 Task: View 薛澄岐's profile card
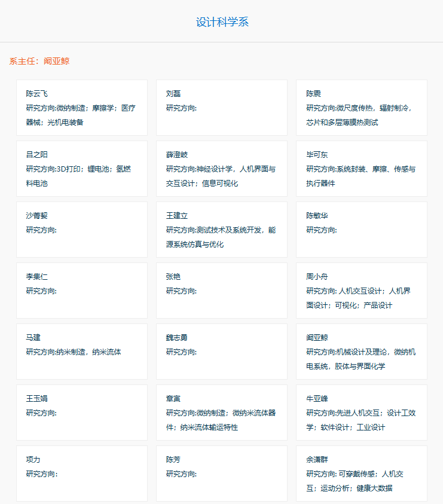click(x=222, y=169)
